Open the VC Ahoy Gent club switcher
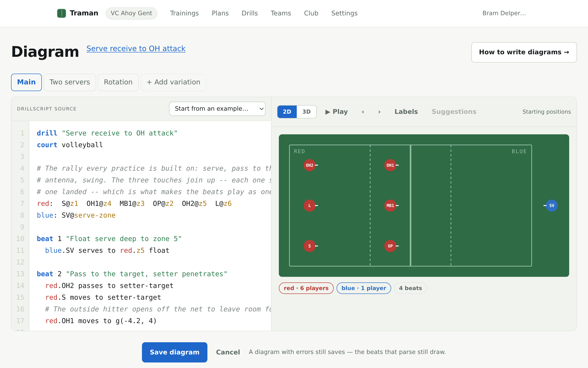Screen dimensions: 588x368 click(131, 13)
